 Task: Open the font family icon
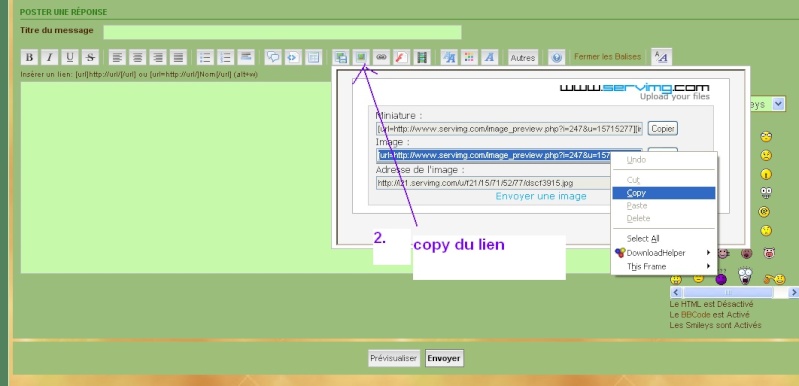pos(490,57)
